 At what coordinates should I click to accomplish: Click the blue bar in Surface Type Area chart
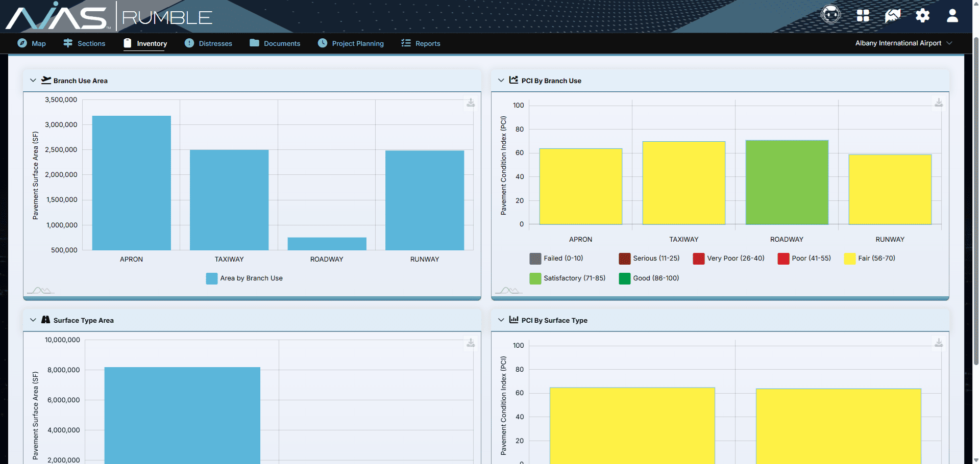(182, 415)
